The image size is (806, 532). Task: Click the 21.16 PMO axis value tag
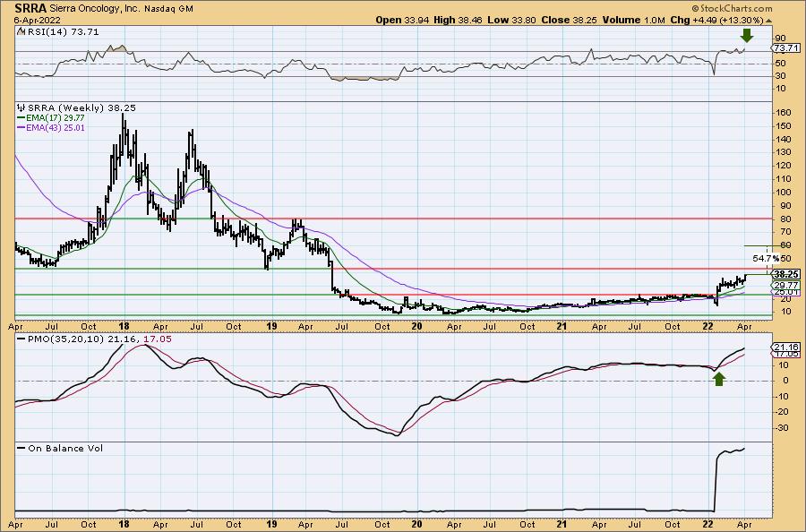[786, 348]
